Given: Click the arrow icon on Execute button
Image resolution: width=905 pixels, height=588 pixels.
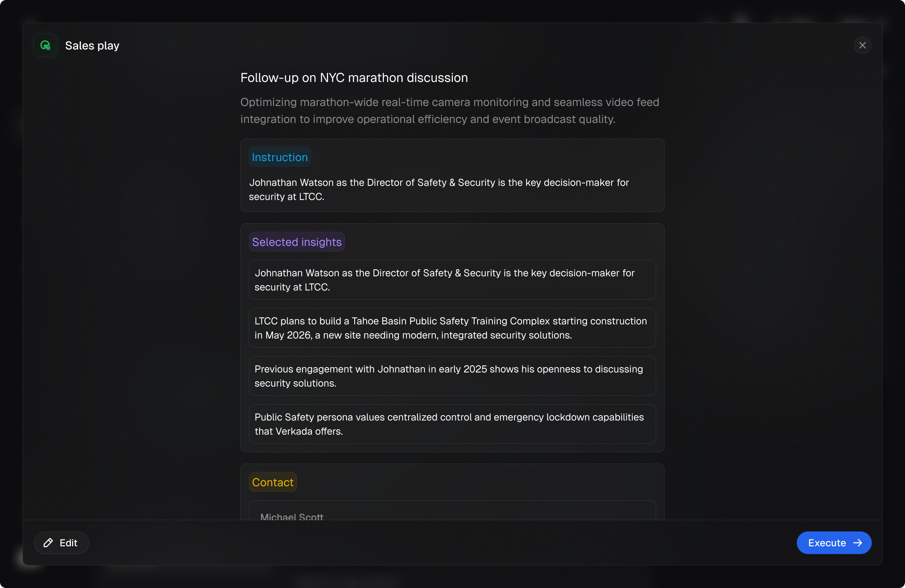Looking at the screenshot, I should (x=858, y=542).
